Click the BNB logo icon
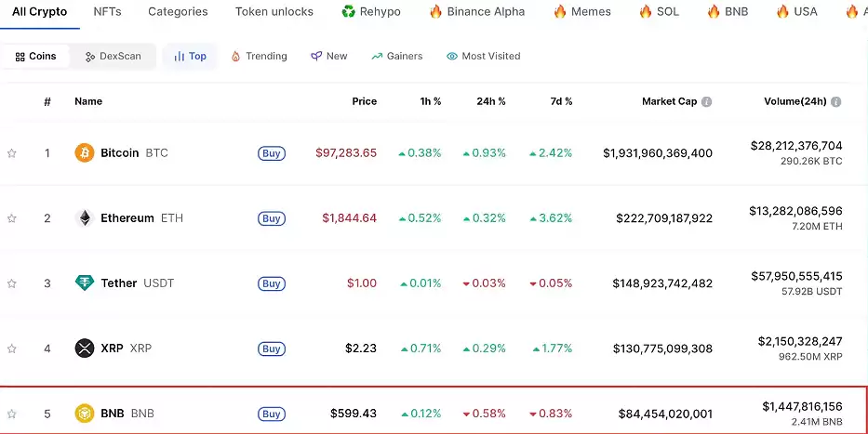Viewport: 868px width, 434px height. point(85,414)
